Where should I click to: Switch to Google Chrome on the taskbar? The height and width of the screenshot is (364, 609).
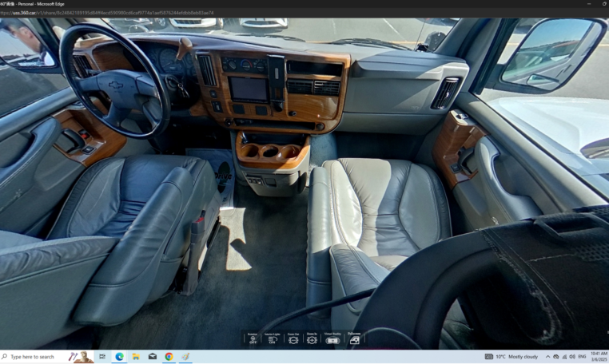coord(169,357)
